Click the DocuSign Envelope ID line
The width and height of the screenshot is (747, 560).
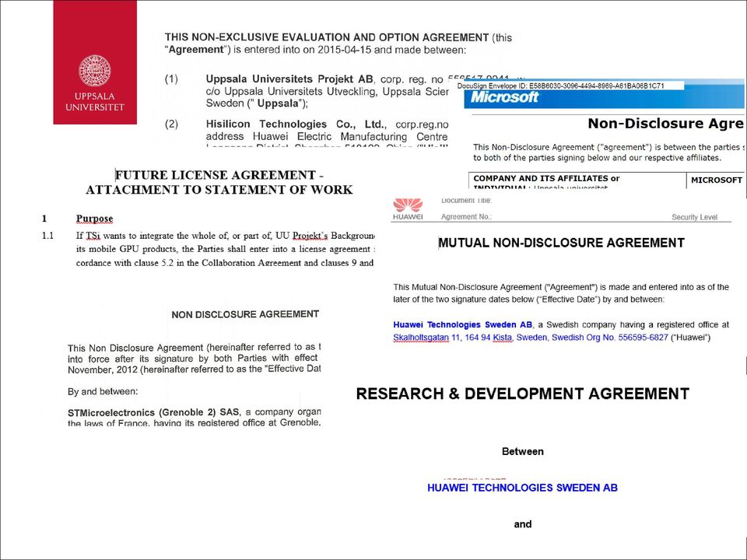pos(560,86)
